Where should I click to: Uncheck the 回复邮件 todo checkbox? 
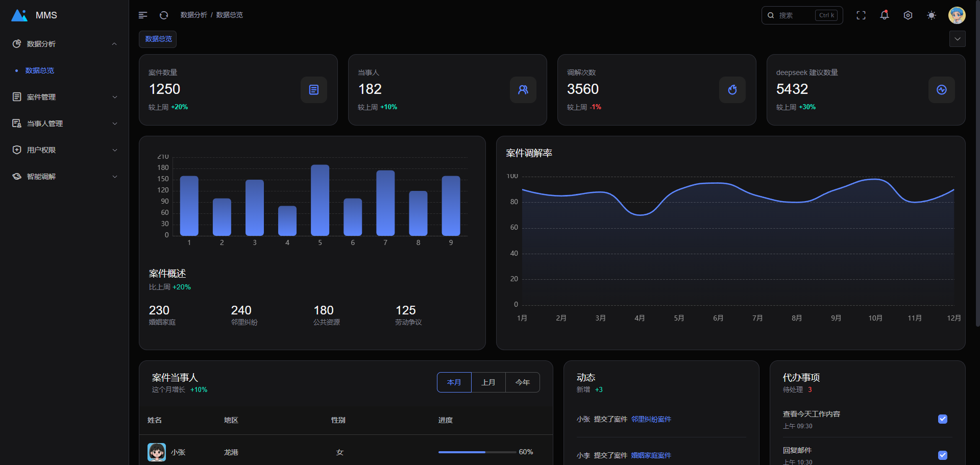[943, 455]
